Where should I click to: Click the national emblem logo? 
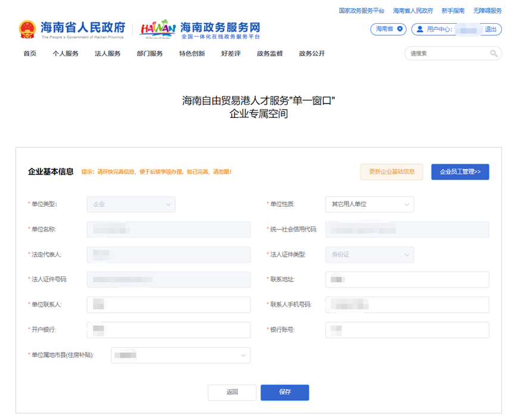click(x=27, y=29)
